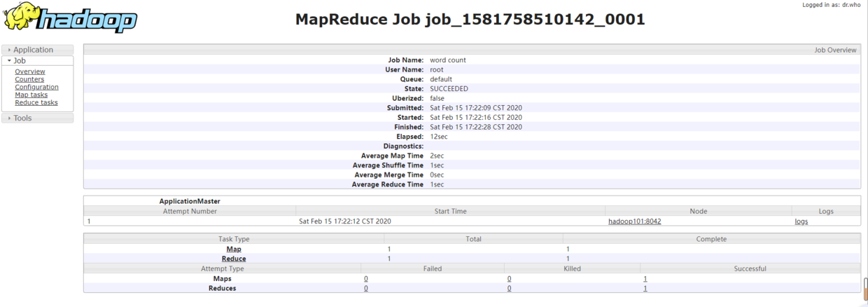This screenshot has width=868, height=307.
Task: Open failed Maps attempts count link
Action: [x=366, y=279]
